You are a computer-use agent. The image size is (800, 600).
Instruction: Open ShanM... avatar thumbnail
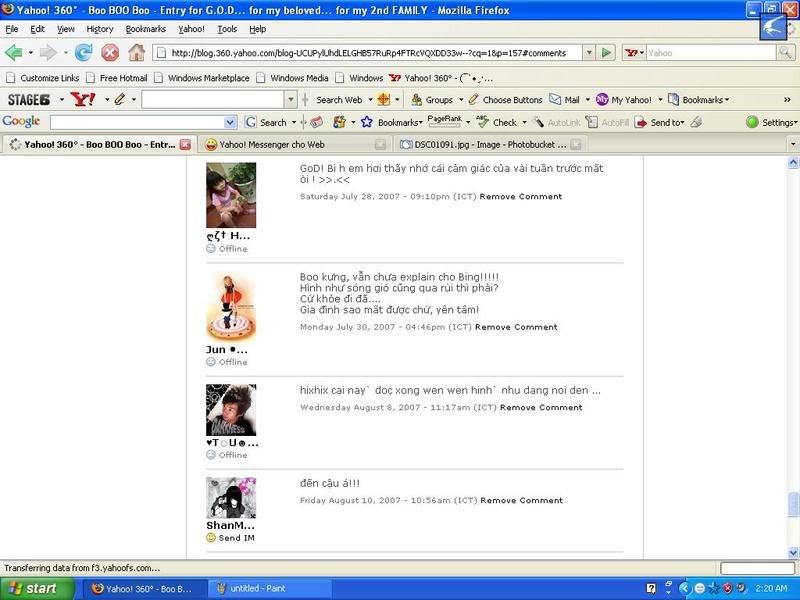pyautogui.click(x=231, y=497)
